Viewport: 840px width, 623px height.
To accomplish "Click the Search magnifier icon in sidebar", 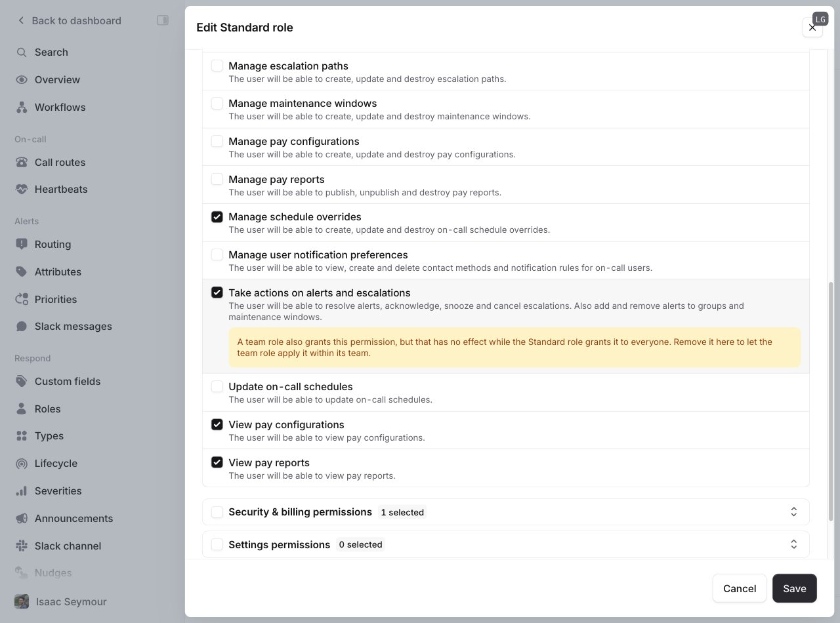I will click(x=22, y=52).
